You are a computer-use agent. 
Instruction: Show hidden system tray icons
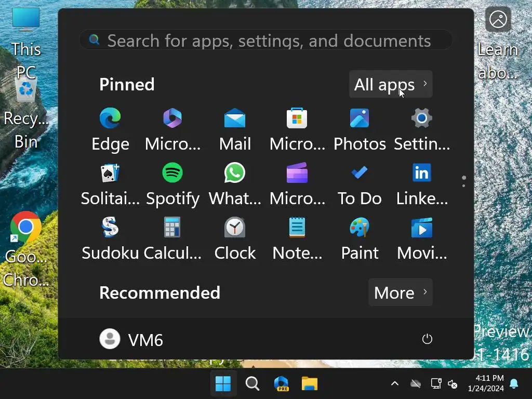click(395, 384)
